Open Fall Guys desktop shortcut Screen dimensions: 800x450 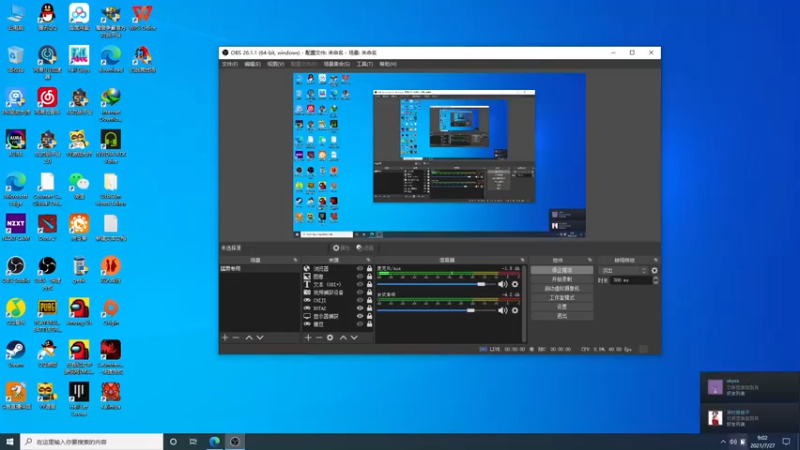click(79, 59)
